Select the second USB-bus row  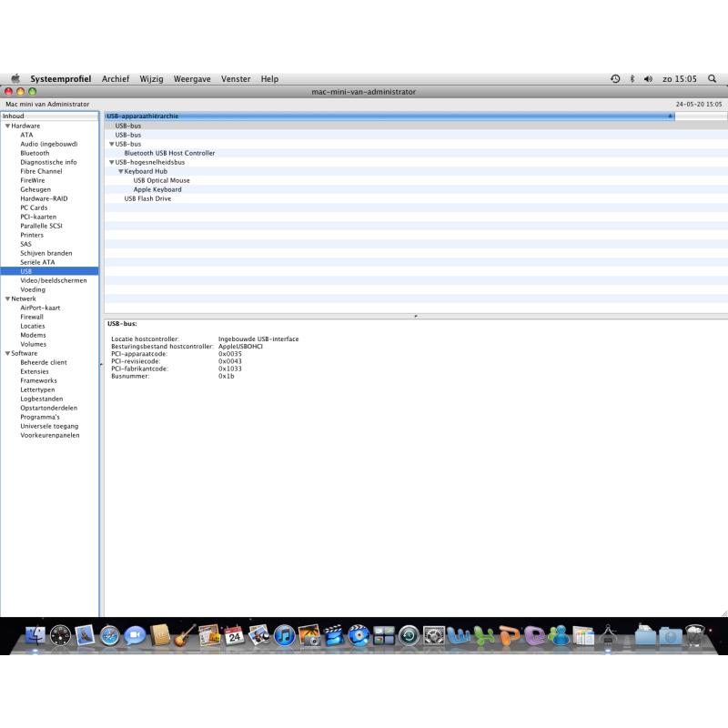pyautogui.click(x=416, y=135)
